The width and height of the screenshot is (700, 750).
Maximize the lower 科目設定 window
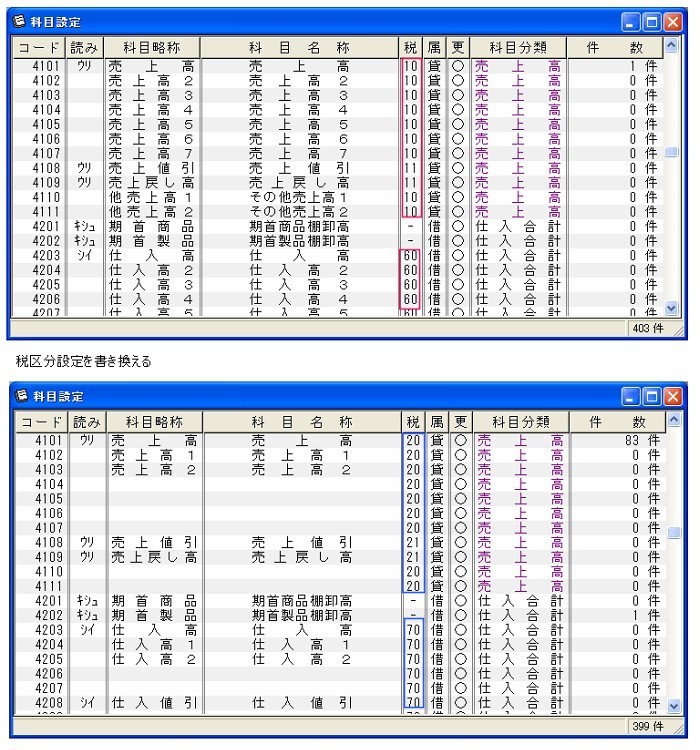pos(651,396)
